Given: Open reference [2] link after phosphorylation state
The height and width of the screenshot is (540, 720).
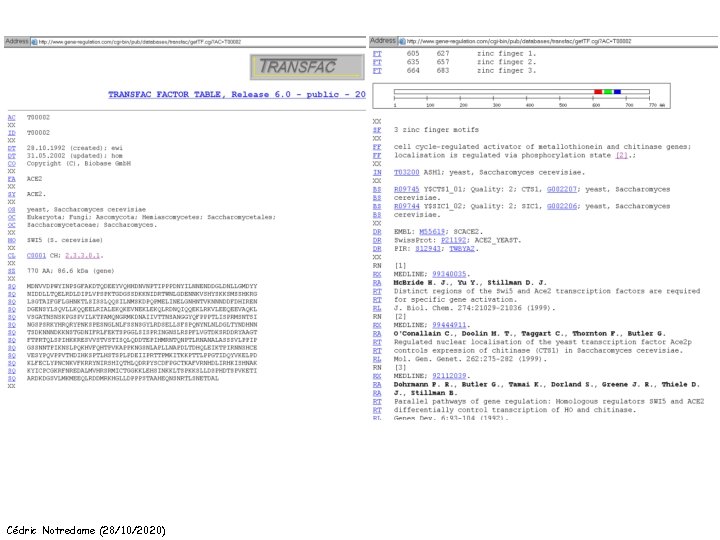Looking at the screenshot, I should pos(621,155).
